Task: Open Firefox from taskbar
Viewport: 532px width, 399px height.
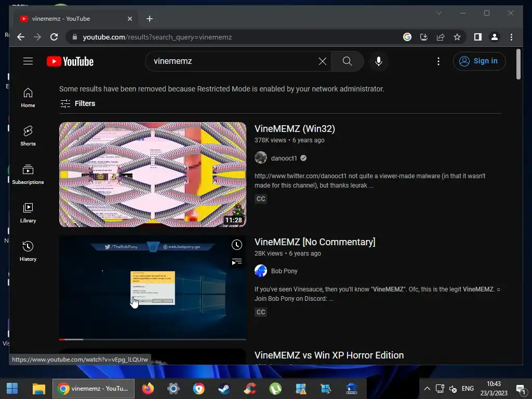Action: (148, 389)
